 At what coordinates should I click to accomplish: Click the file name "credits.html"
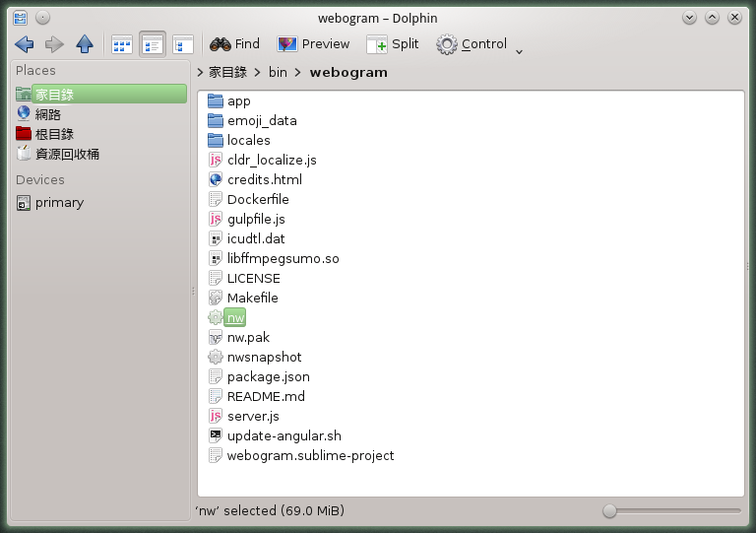(x=265, y=180)
